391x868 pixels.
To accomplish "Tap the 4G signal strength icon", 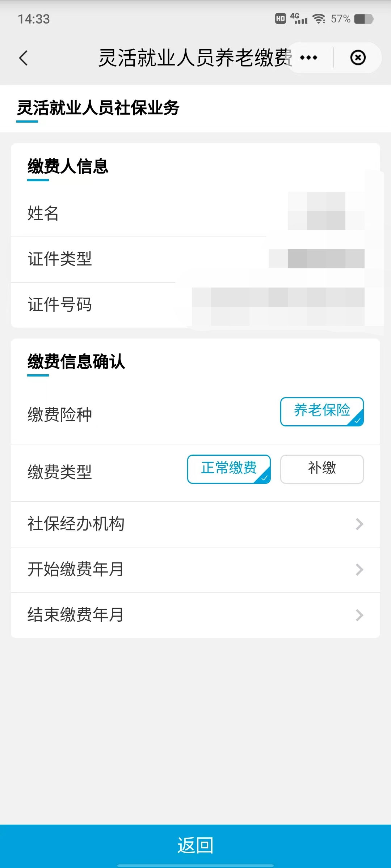I will (x=299, y=19).
